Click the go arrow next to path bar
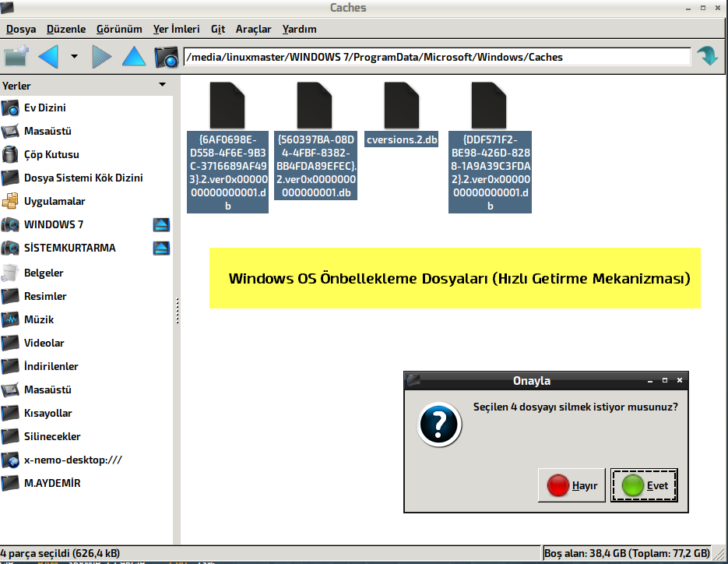 [708, 56]
